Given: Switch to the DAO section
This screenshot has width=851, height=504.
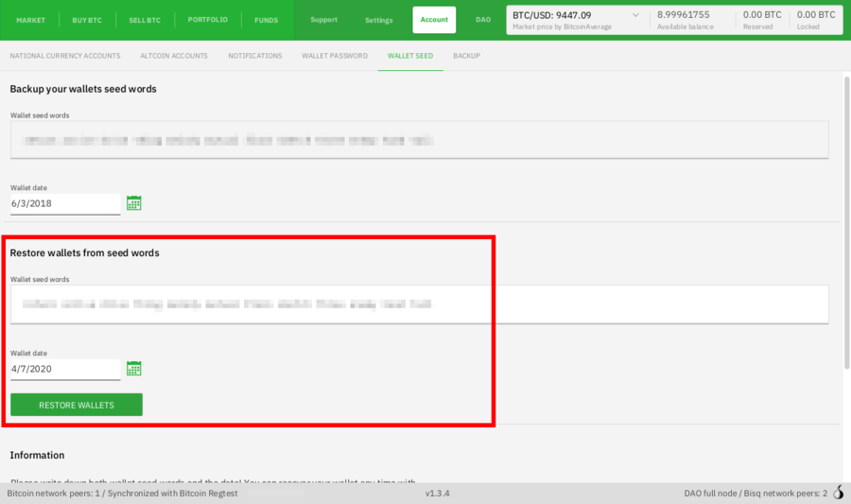Looking at the screenshot, I should (483, 20).
